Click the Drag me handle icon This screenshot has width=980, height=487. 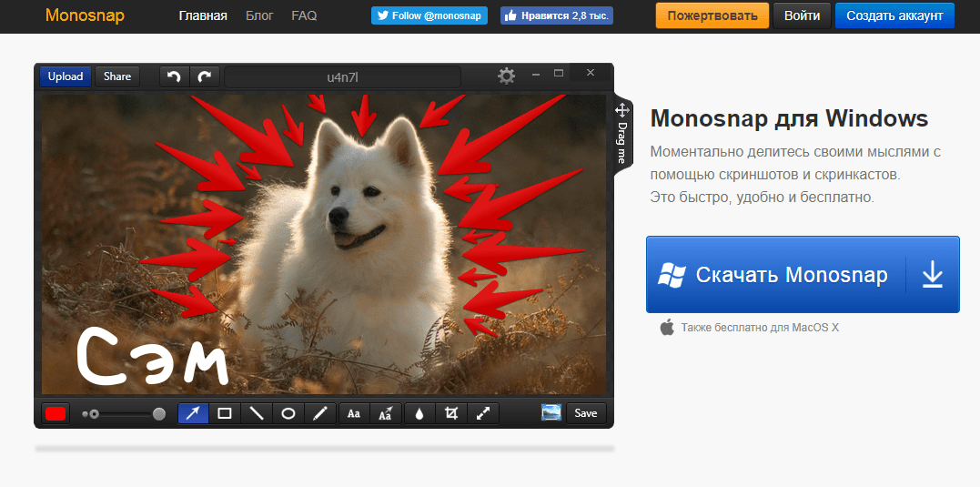621,111
